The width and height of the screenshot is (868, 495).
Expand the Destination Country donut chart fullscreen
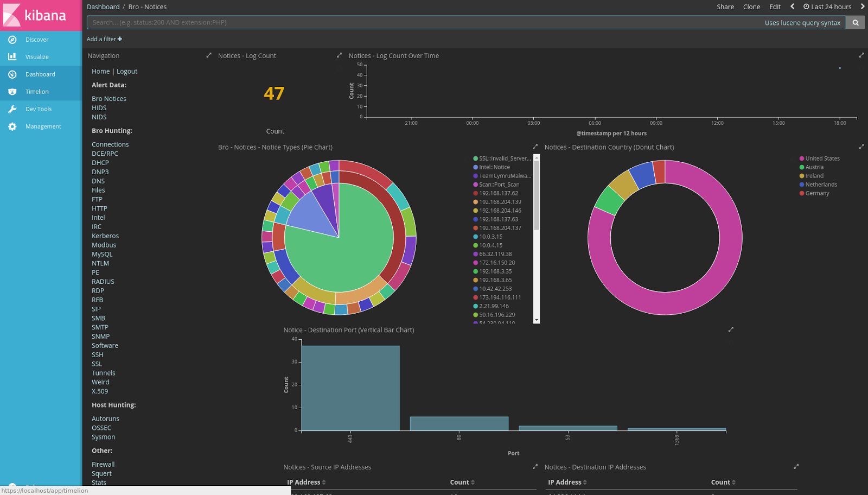(861, 146)
